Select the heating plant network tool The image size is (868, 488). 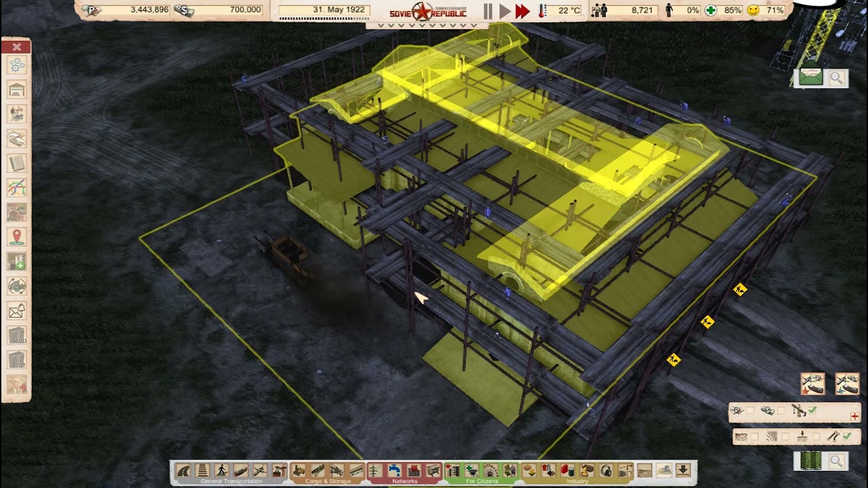pos(414,470)
